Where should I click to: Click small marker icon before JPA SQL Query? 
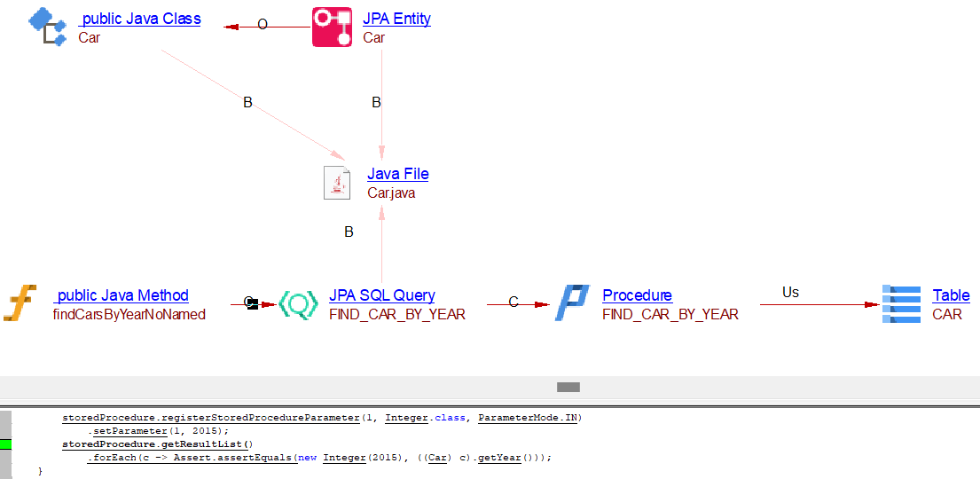click(x=252, y=303)
